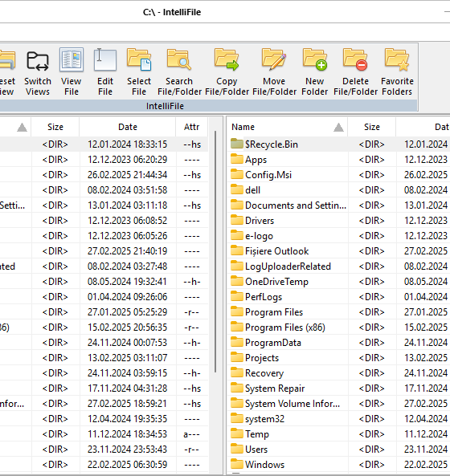Select Documents and Settin... row name
Screen dimensions: 450x476
[296, 205]
